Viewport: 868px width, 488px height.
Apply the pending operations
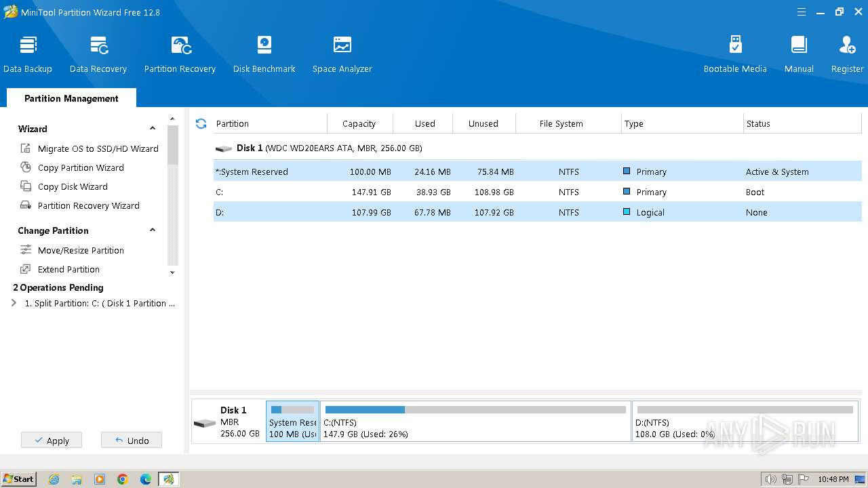click(x=52, y=441)
